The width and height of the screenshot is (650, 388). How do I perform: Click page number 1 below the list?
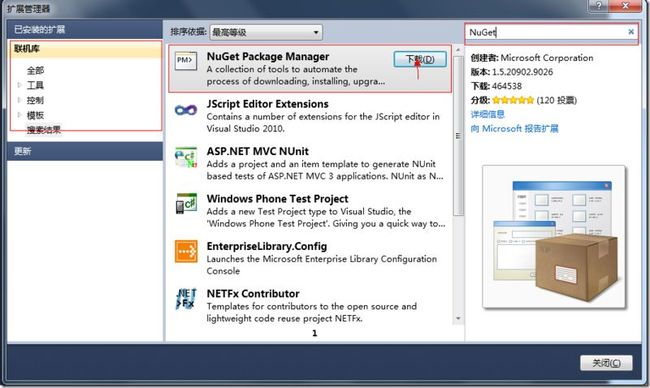314,333
